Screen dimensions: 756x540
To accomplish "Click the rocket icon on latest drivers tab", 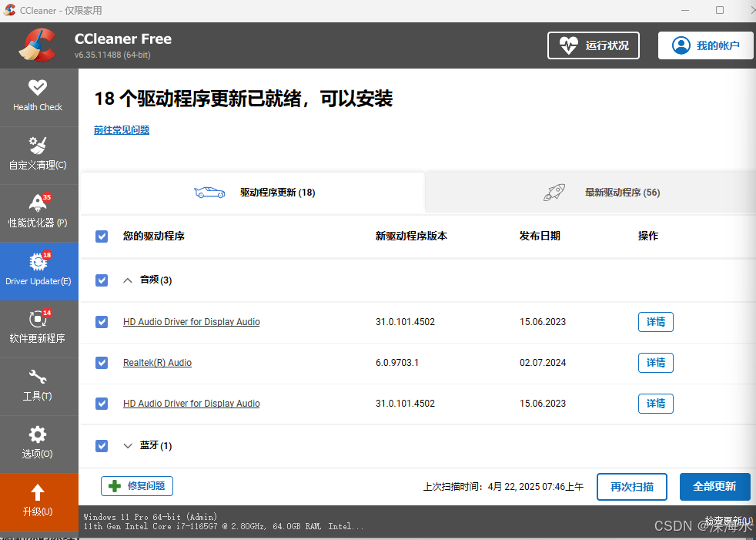I will point(554,192).
